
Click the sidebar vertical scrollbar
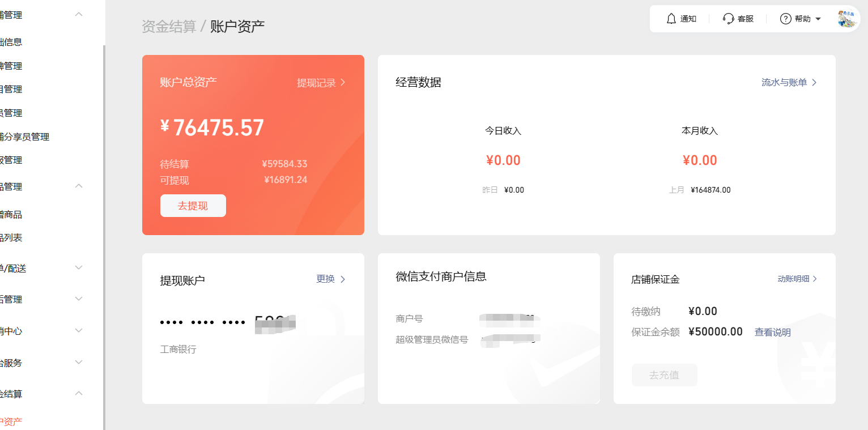click(104, 237)
